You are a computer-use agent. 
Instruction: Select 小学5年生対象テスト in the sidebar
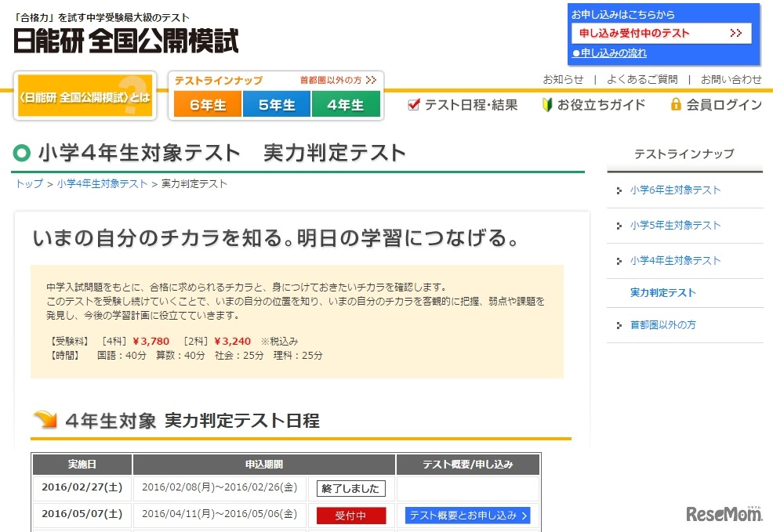click(x=674, y=225)
